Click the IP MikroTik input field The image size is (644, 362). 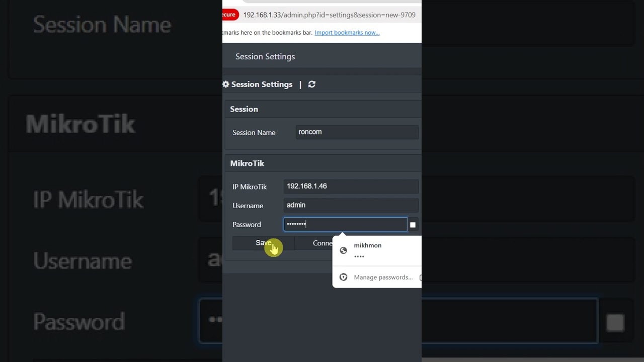click(x=351, y=187)
